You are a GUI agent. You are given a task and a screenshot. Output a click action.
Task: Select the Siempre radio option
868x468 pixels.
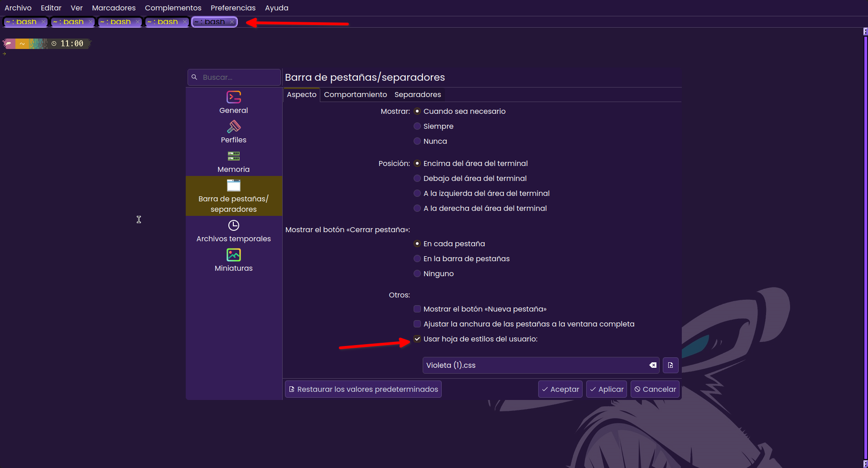(417, 126)
